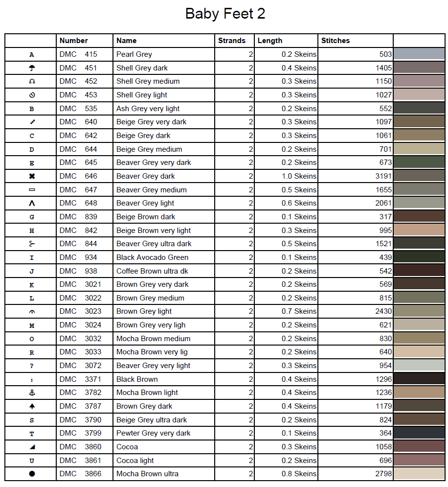Click the Cocoa light color swatch
Image resolution: width=448 pixels, height=487 pixels.
419,461
